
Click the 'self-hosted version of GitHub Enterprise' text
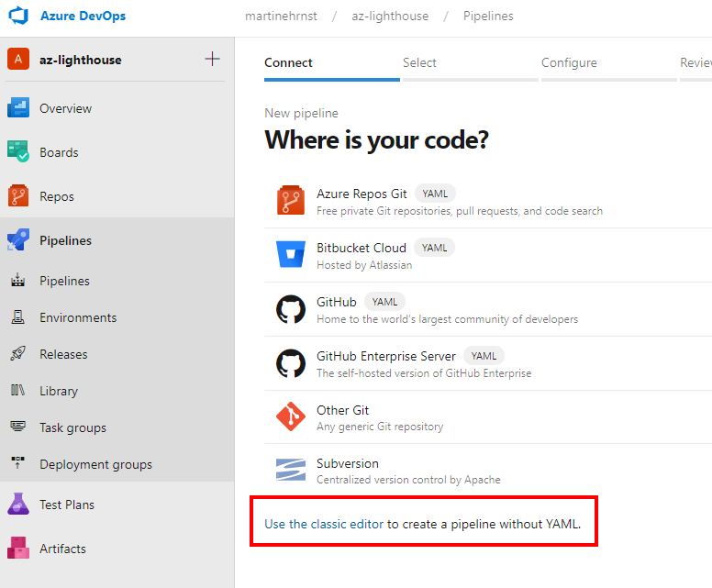pyautogui.click(x=424, y=373)
